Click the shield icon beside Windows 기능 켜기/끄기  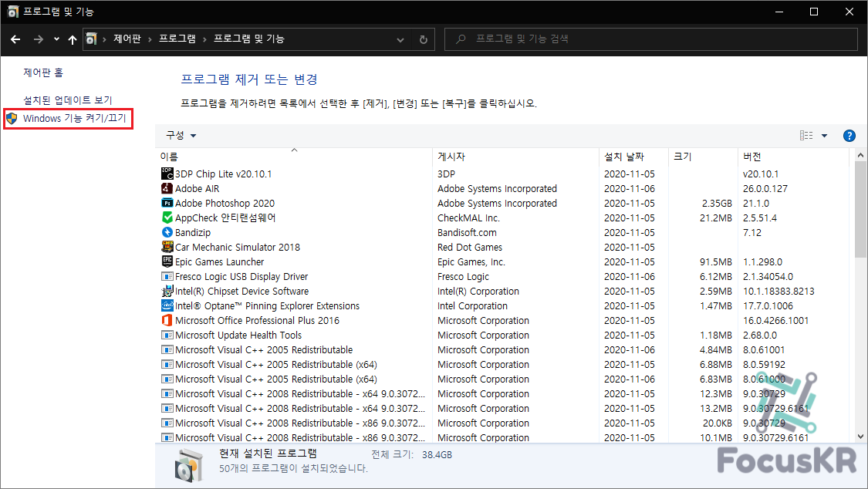[x=12, y=118]
